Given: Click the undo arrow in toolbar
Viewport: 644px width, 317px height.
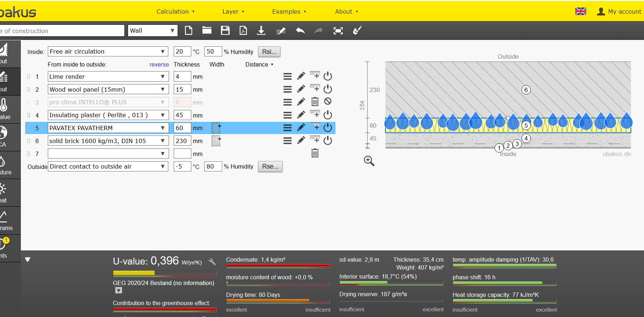Looking at the screenshot, I should click(300, 31).
